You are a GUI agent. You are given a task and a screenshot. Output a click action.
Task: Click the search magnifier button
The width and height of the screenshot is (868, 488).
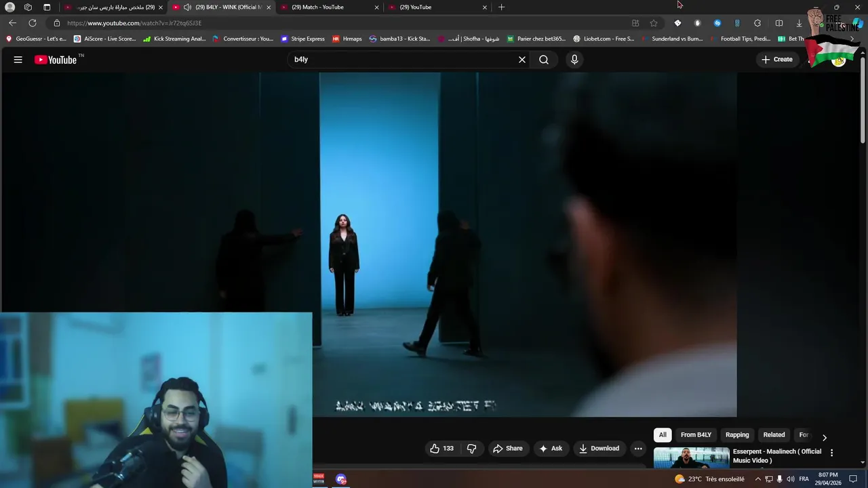[x=544, y=60]
